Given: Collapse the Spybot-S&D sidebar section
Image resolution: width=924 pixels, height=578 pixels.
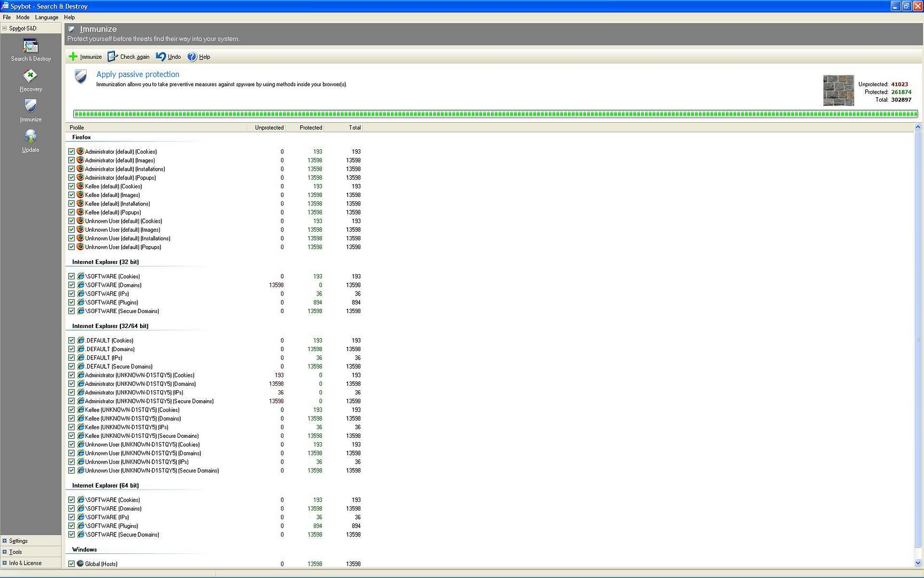Looking at the screenshot, I should point(5,28).
